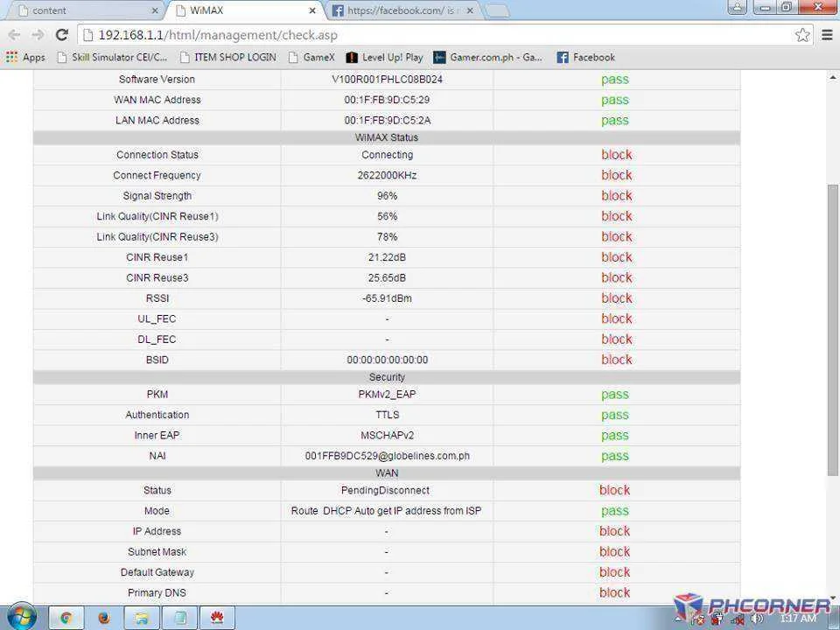Click the page vertical scrollbar thumb
Viewport: 840px width, 630px height.
[832, 330]
